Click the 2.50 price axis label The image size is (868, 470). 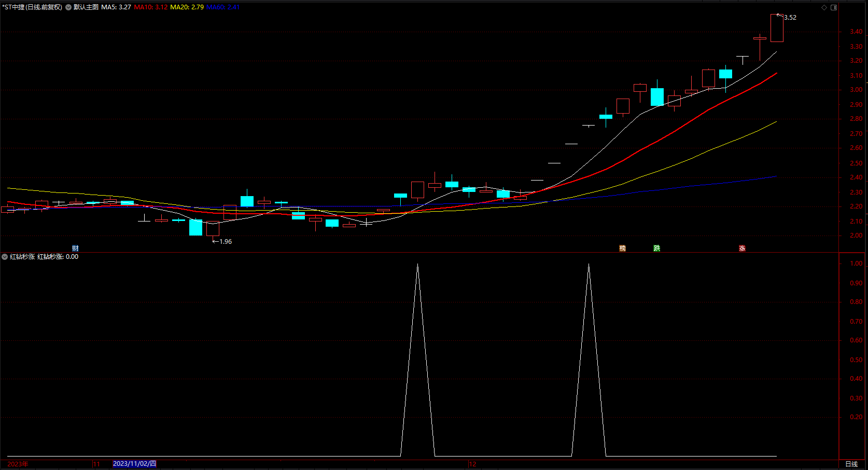(x=856, y=163)
